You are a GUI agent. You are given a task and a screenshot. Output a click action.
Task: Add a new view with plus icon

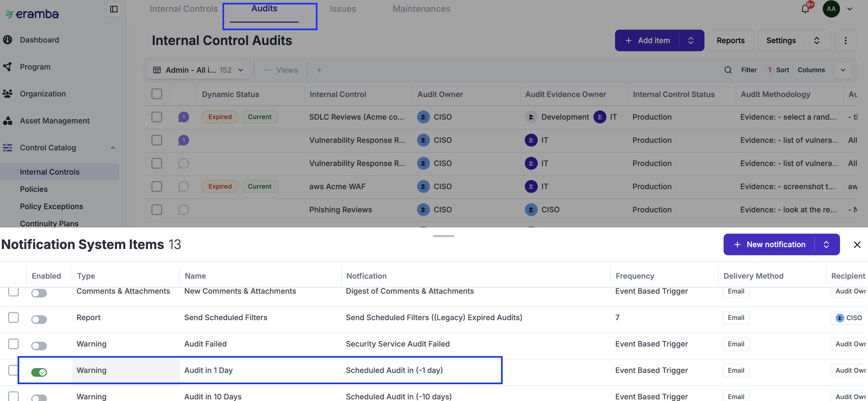click(x=319, y=70)
